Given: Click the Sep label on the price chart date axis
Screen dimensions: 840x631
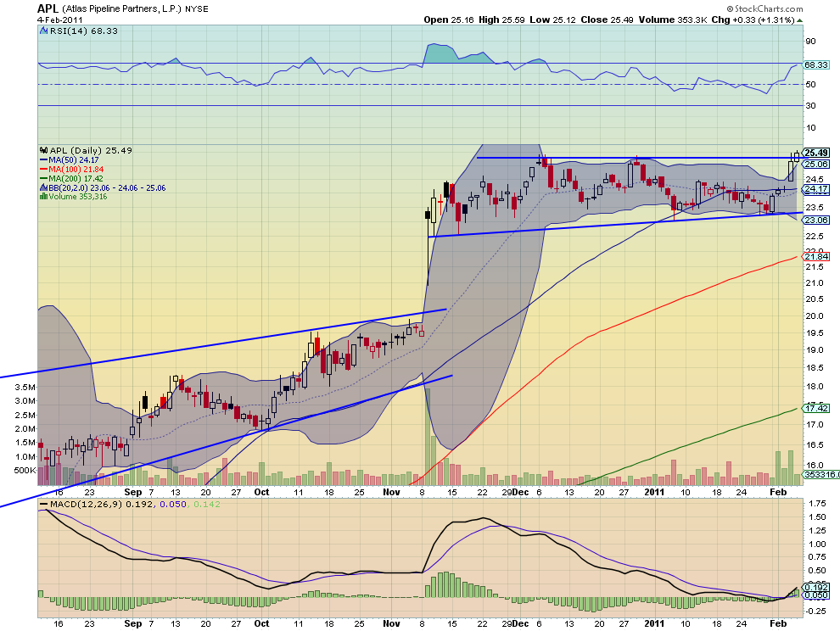Looking at the screenshot, I should point(133,492).
